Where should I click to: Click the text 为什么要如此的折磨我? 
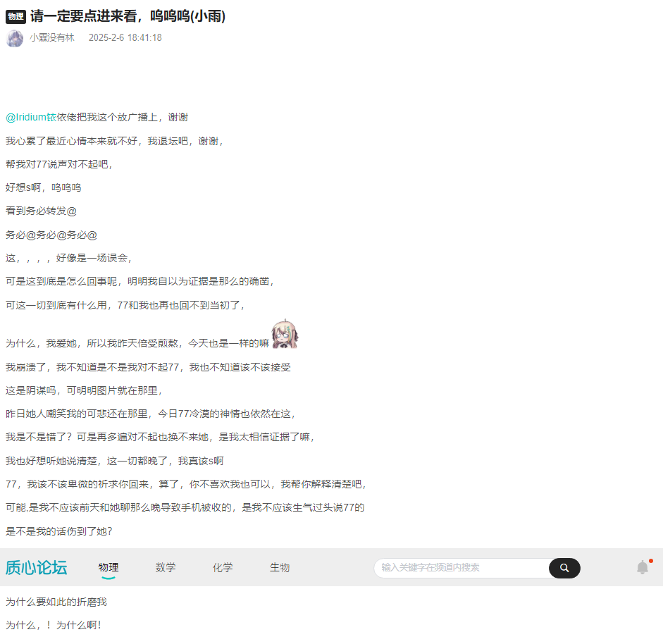point(56,602)
